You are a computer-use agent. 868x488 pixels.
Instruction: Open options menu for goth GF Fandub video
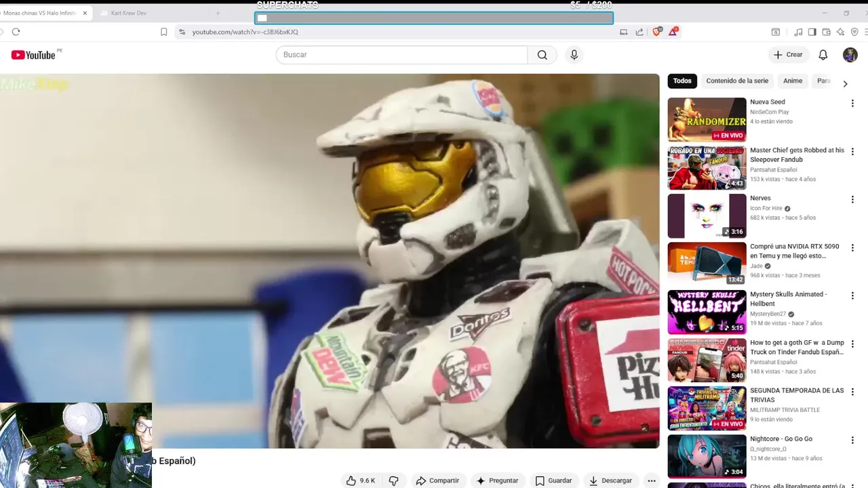852,344
